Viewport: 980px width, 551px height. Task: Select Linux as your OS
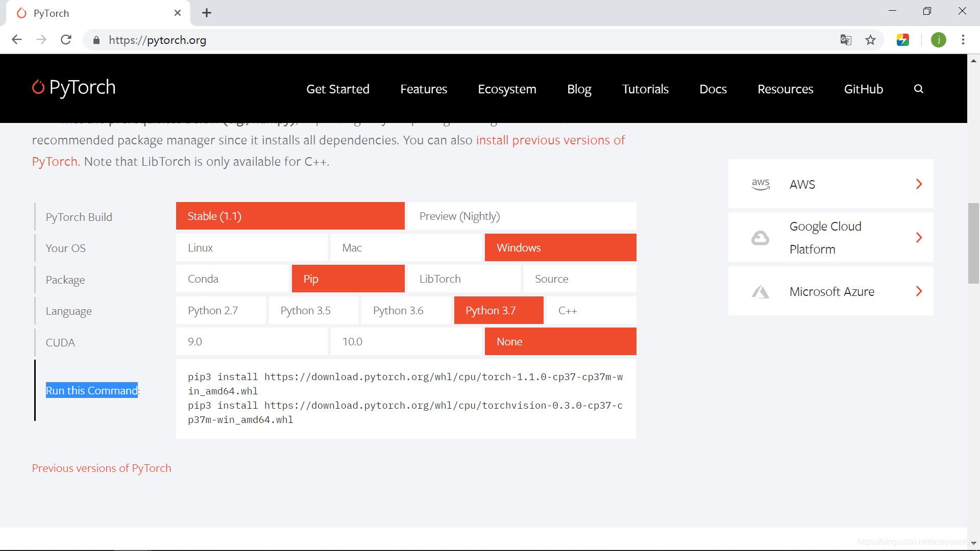click(252, 248)
